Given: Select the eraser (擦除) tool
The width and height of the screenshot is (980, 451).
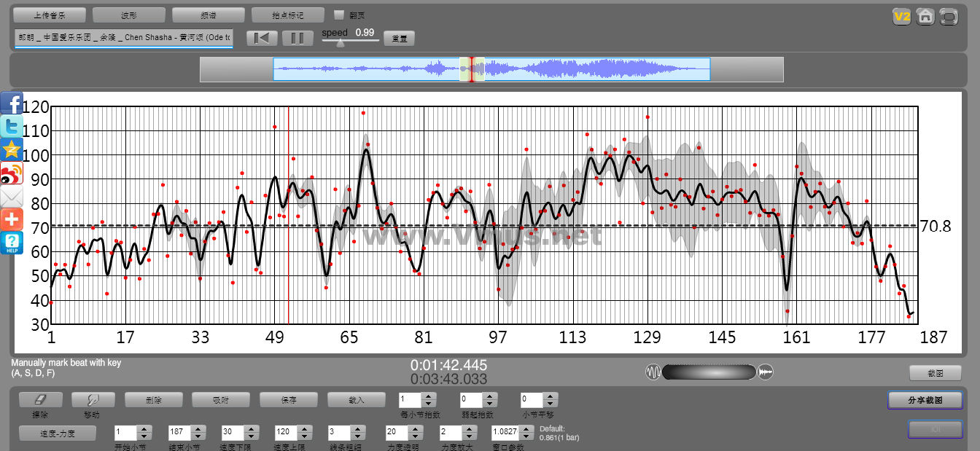Looking at the screenshot, I should coord(40,400).
